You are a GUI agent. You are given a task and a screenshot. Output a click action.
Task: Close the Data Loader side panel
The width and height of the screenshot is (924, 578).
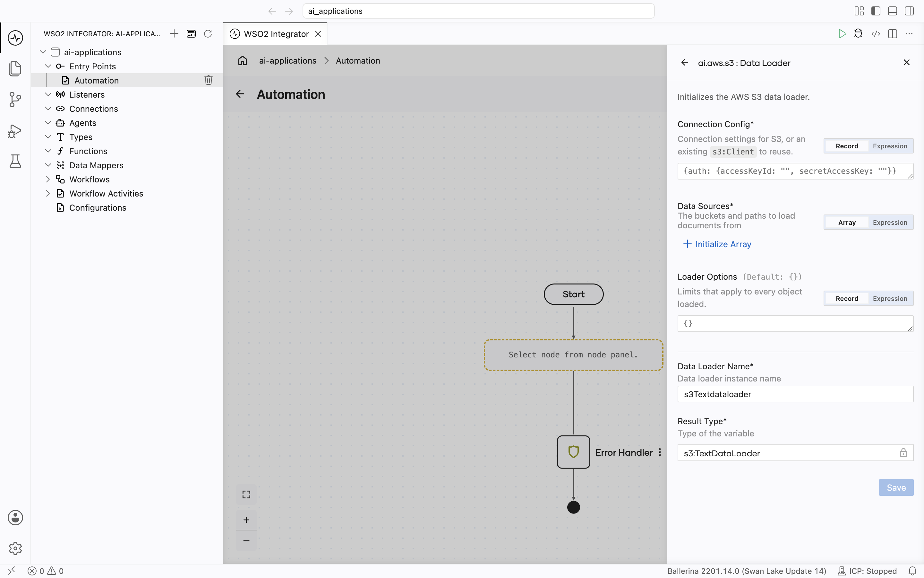point(907,62)
